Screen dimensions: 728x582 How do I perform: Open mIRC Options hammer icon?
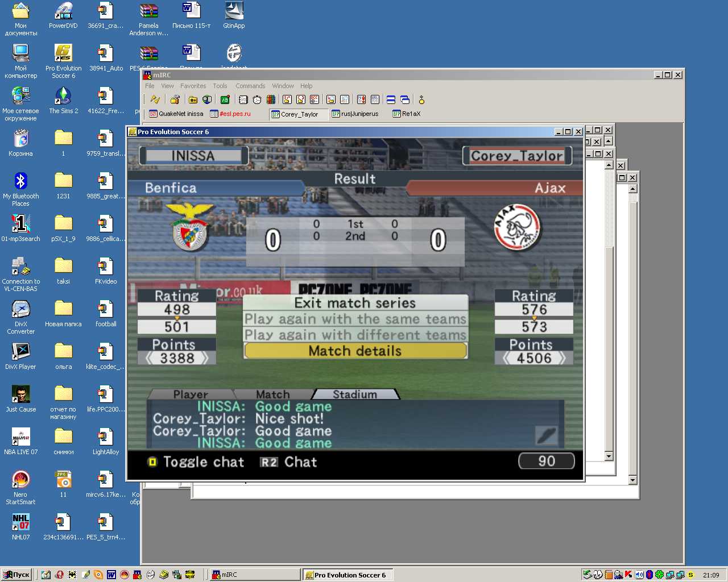[175, 99]
